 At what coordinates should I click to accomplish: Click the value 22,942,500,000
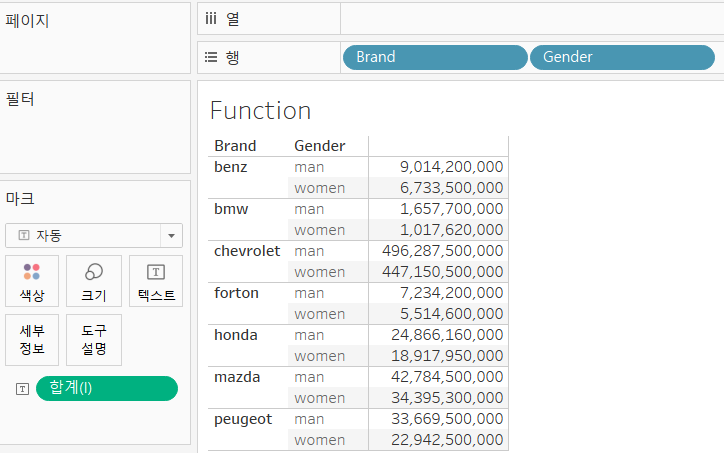coord(447,440)
